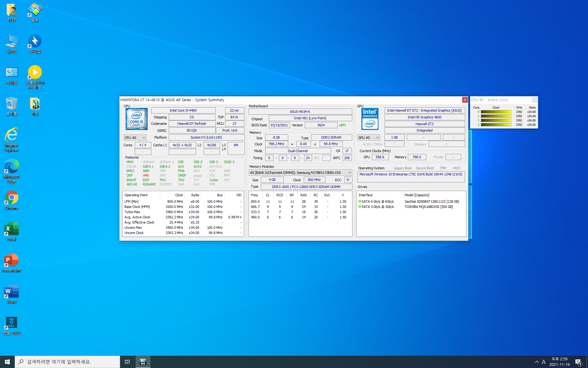588x368 pixels.
Task: Click the Intel Graphics GPU logo
Action: pos(370,119)
